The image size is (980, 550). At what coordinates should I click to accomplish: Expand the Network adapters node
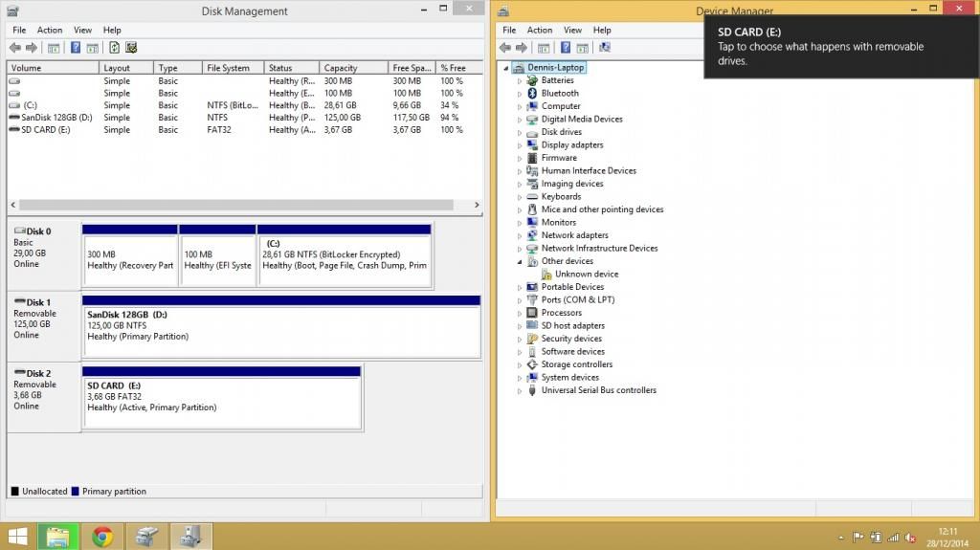click(x=520, y=235)
